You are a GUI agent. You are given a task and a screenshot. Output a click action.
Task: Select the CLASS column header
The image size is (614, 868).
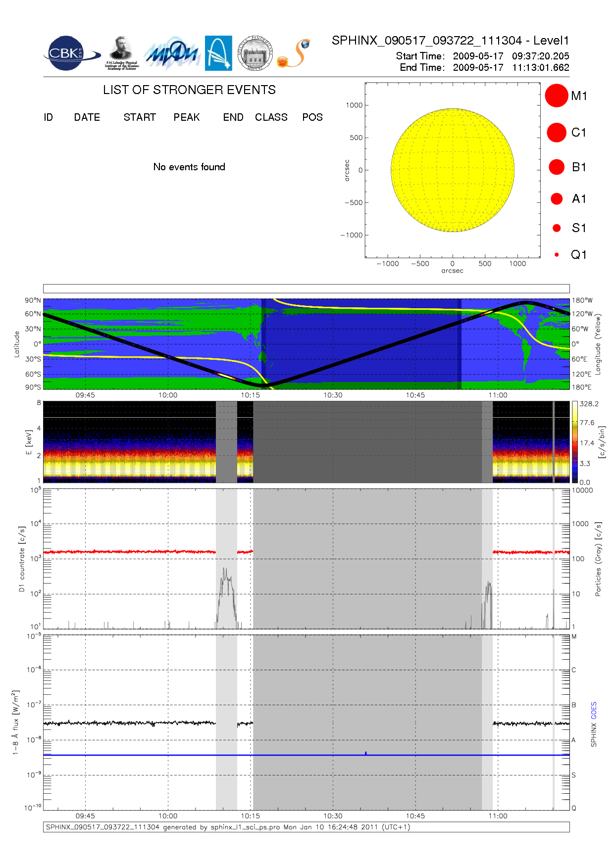point(271,117)
